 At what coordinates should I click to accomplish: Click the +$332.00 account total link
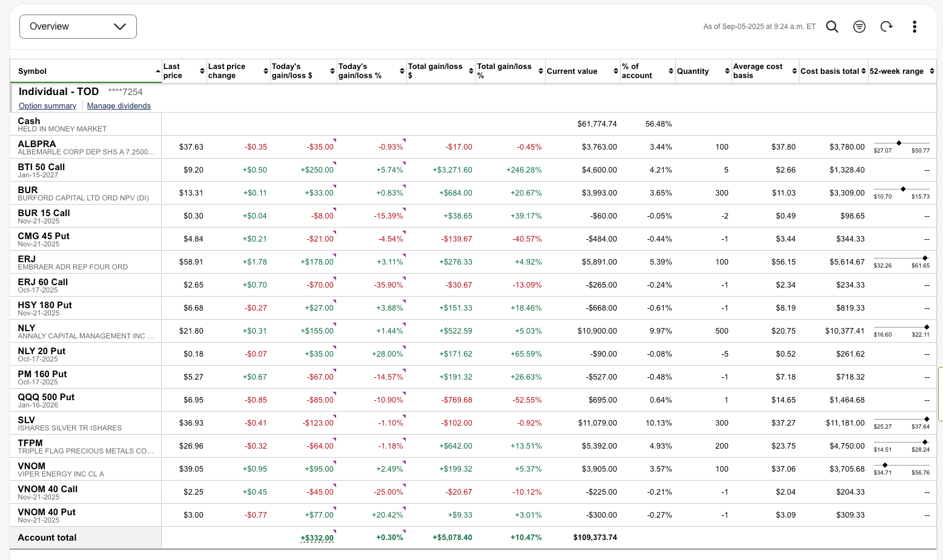pos(317,538)
